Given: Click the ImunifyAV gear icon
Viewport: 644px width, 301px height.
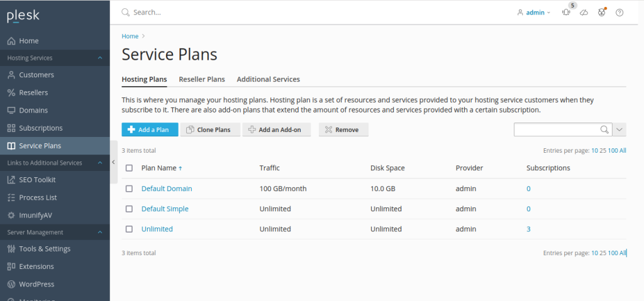Looking at the screenshot, I should pyautogui.click(x=11, y=215).
